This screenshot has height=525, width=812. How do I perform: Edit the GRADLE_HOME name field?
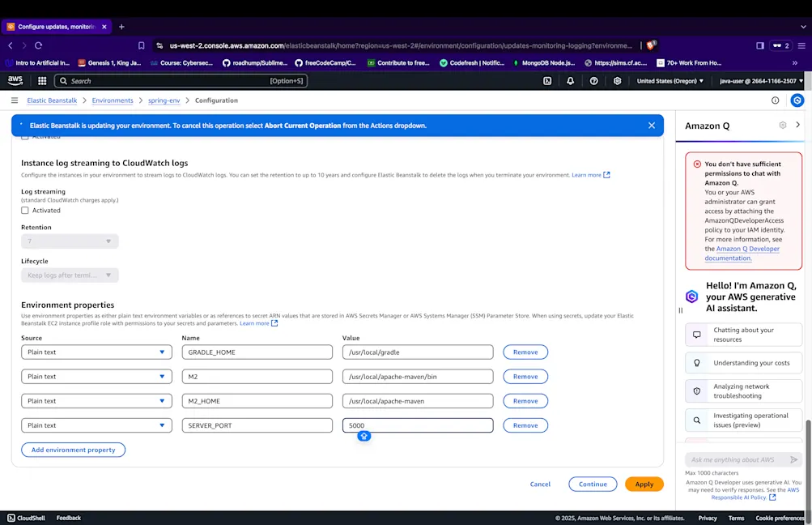257,352
